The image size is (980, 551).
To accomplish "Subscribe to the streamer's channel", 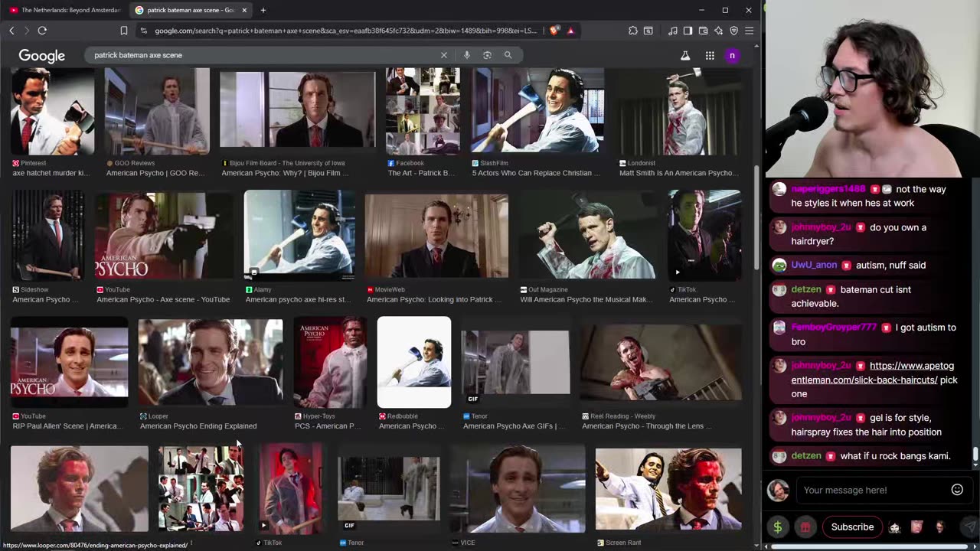I will [852, 527].
